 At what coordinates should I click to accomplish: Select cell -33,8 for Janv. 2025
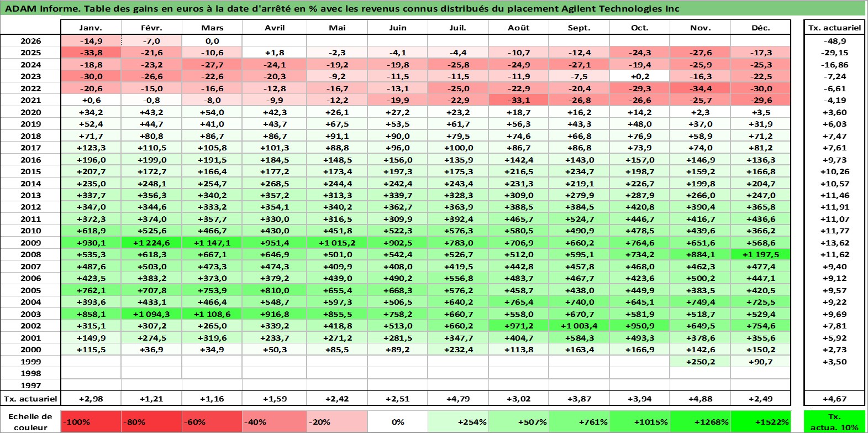click(x=91, y=53)
